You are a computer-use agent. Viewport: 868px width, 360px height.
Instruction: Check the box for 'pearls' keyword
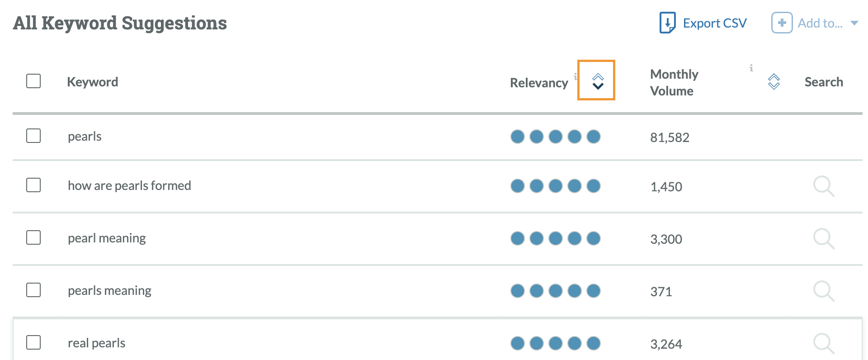click(33, 136)
